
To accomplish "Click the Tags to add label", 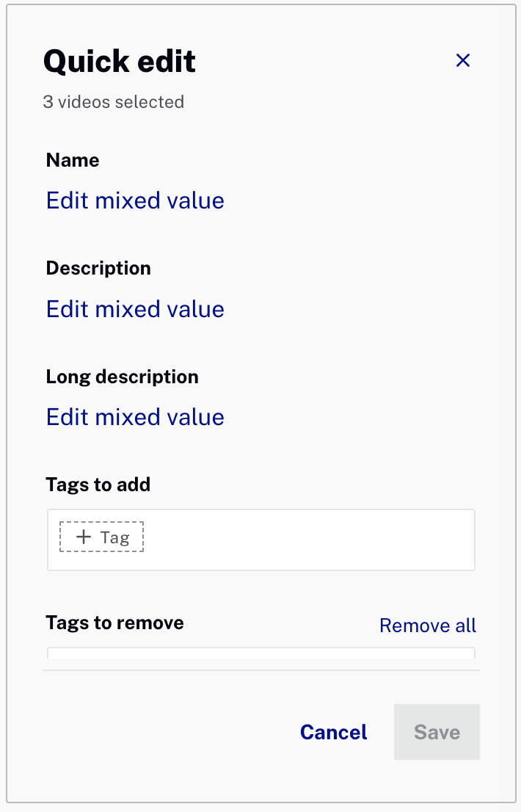I will (x=98, y=485).
